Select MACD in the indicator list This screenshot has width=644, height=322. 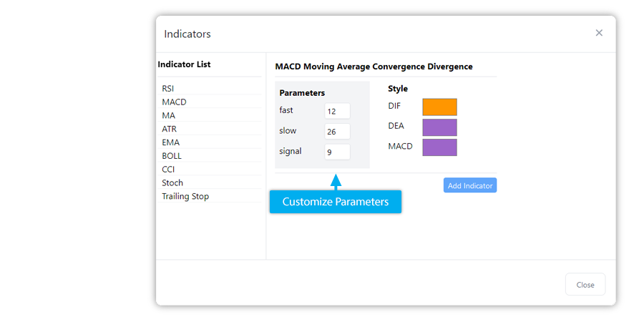coord(174,102)
